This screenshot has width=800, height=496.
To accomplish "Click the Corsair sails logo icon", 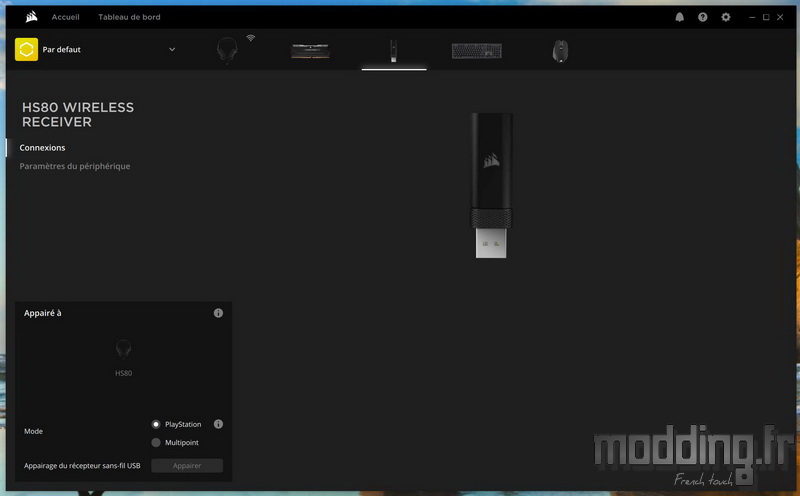I will click(31, 17).
